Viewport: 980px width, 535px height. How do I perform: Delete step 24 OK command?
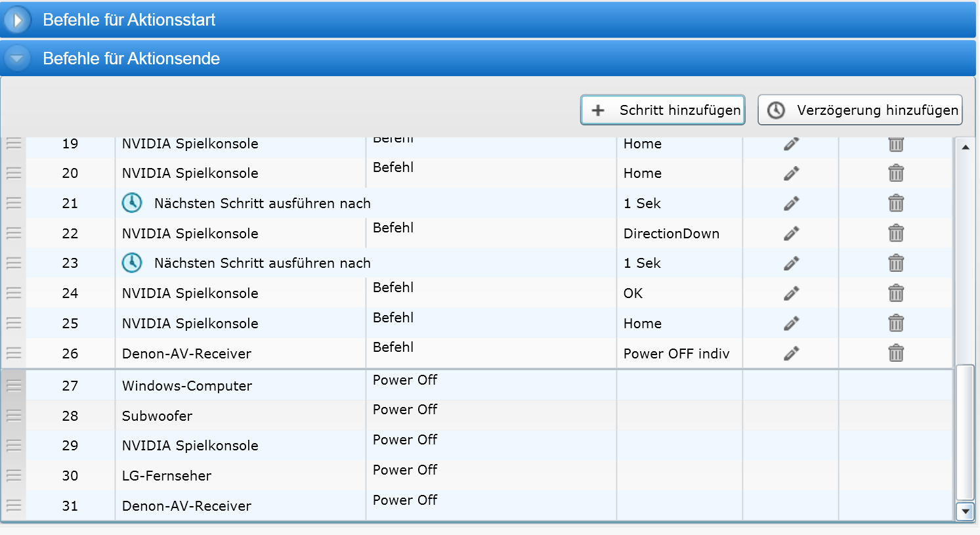896,293
